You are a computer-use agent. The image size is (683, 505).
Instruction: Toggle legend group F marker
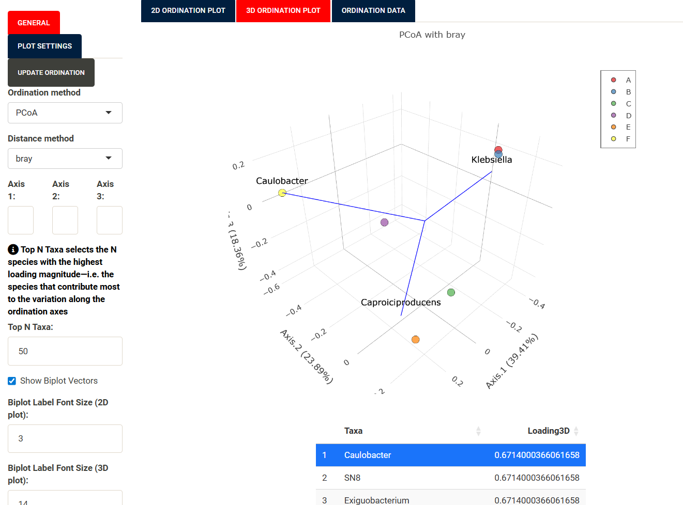coord(614,139)
